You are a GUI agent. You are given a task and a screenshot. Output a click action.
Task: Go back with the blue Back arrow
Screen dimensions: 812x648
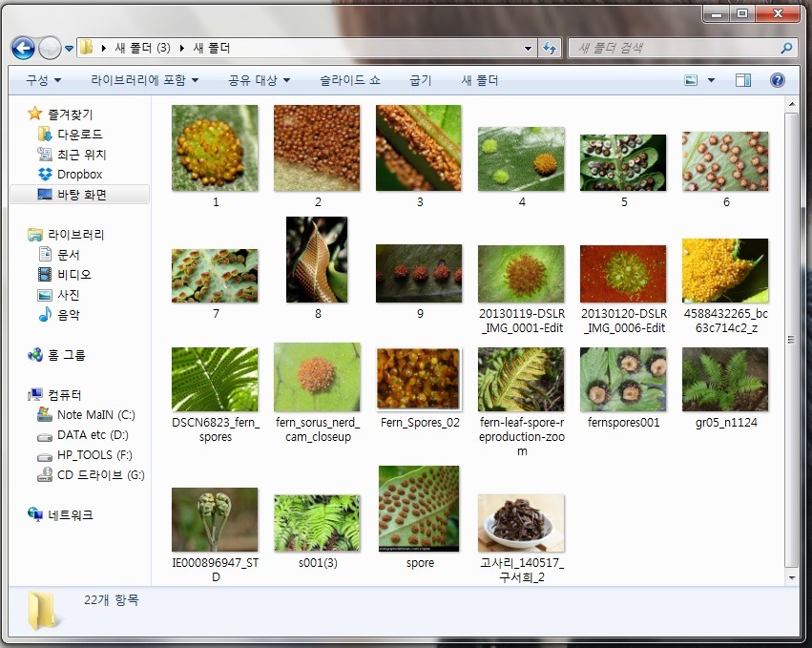pos(23,48)
